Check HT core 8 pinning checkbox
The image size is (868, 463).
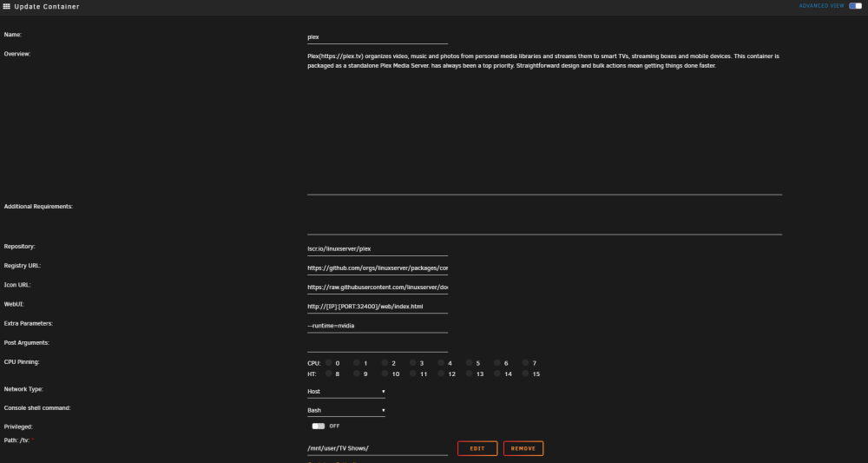click(x=328, y=374)
